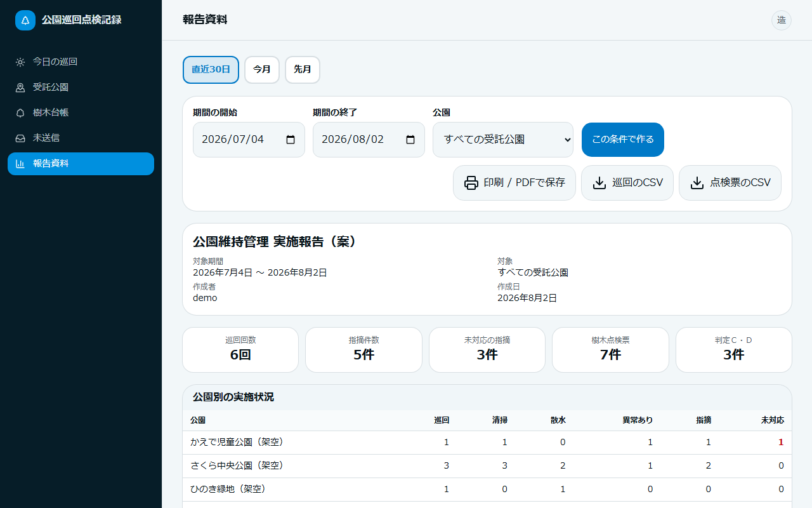Click 作成日 value 2026年8月2日
Viewport: 812px width, 508px height.
tap(527, 298)
